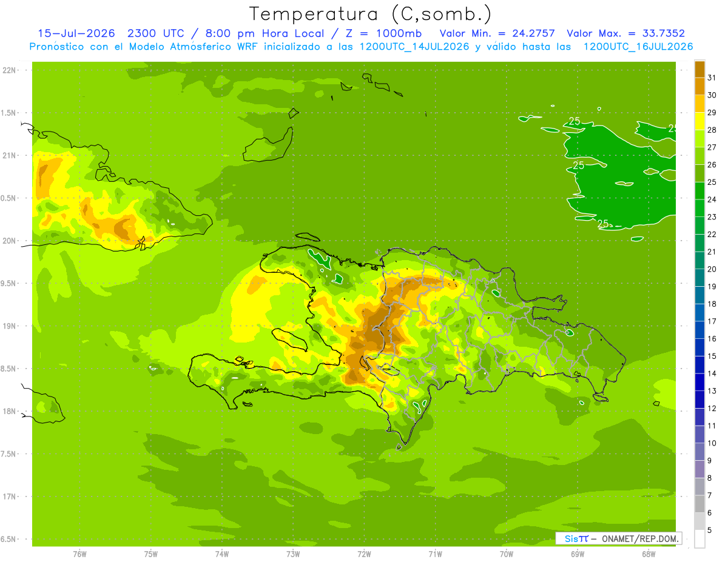Viewport: 728px width, 562px height.
Task: Pick the yellow legend swatch between 28 and 29
Action: coord(699,121)
